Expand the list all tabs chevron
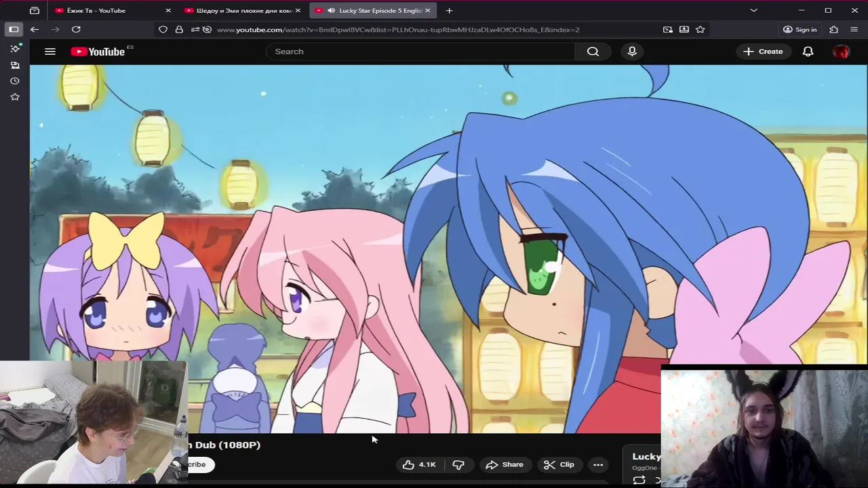Viewport: 868px width, 488px height. tap(753, 10)
